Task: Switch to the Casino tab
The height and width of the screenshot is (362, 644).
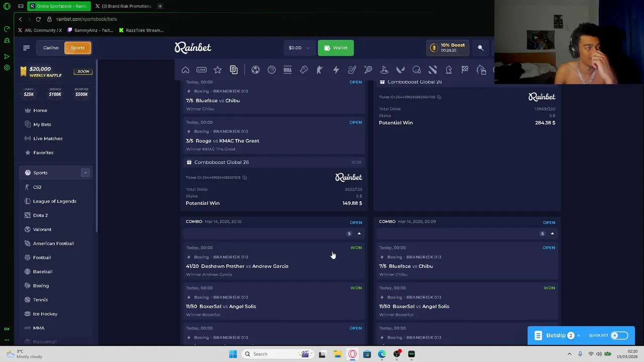Action: pyautogui.click(x=51, y=48)
